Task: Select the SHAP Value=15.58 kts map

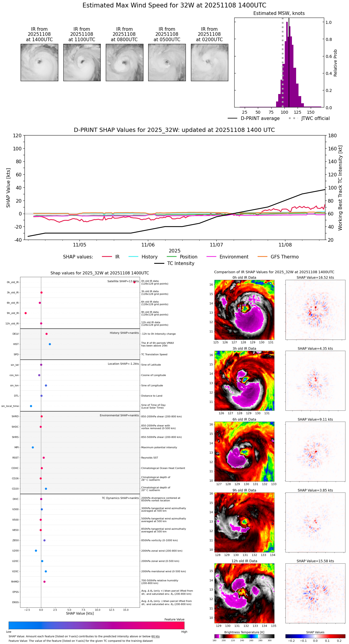Action: [315, 593]
